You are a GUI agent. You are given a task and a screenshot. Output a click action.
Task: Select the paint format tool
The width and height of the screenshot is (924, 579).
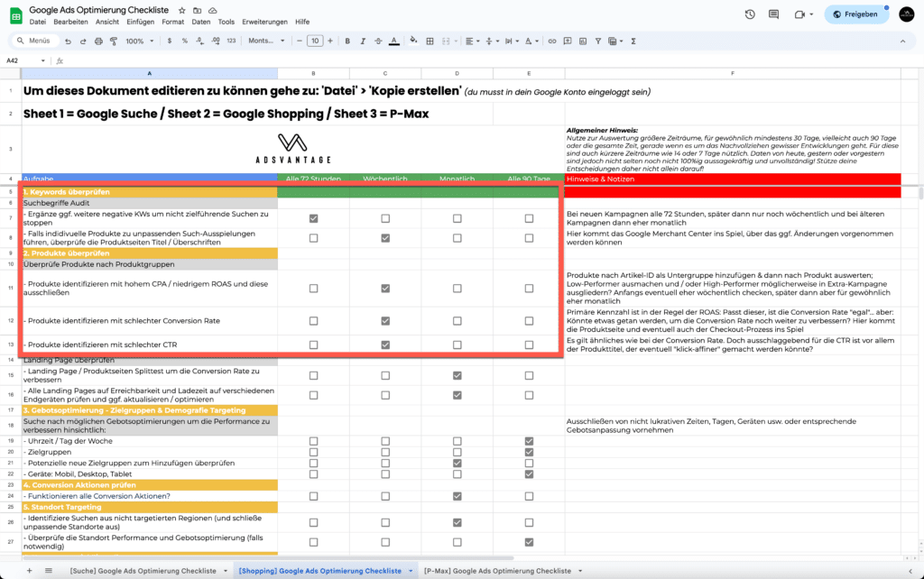click(114, 41)
